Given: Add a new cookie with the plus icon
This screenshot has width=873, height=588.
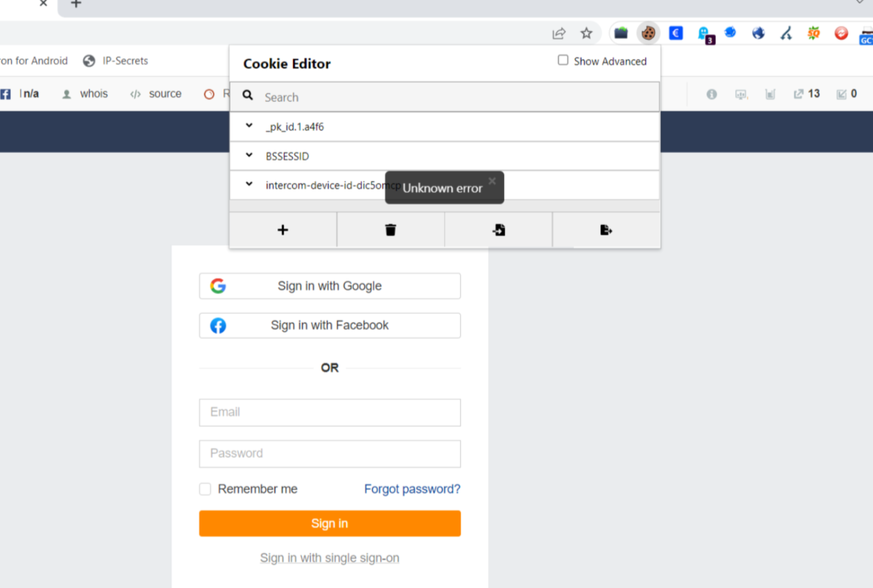Looking at the screenshot, I should pos(282,230).
